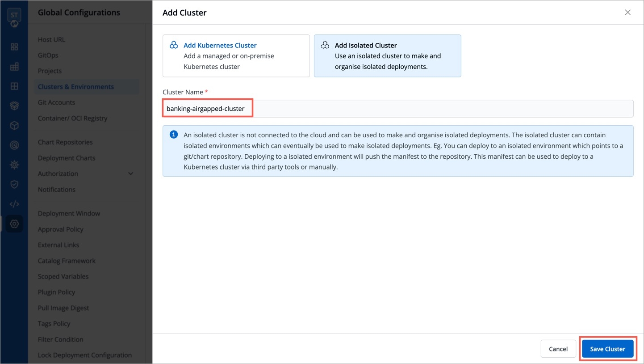
Task: Open Catalog Framework settings
Action: click(67, 261)
